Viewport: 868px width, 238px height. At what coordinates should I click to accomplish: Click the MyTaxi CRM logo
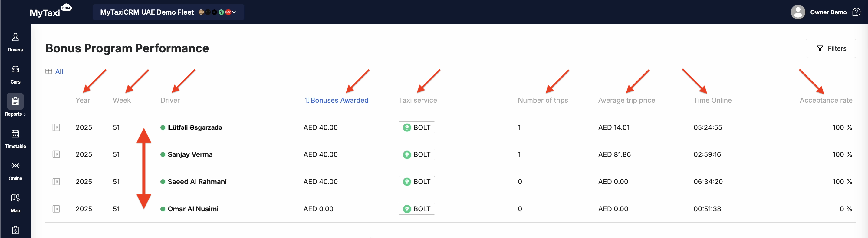coord(51,11)
